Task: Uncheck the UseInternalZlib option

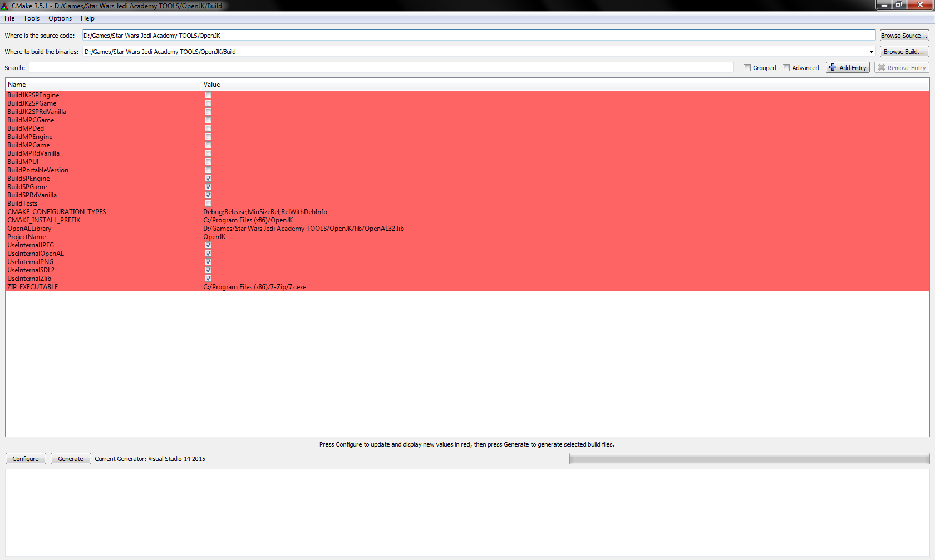Action: coord(208,279)
